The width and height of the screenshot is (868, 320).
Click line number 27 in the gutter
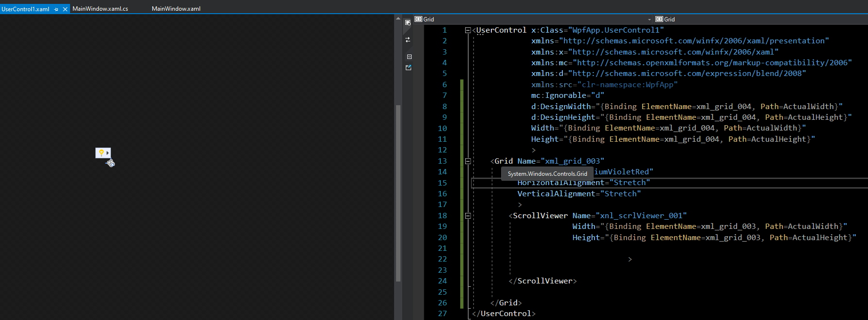click(x=442, y=314)
